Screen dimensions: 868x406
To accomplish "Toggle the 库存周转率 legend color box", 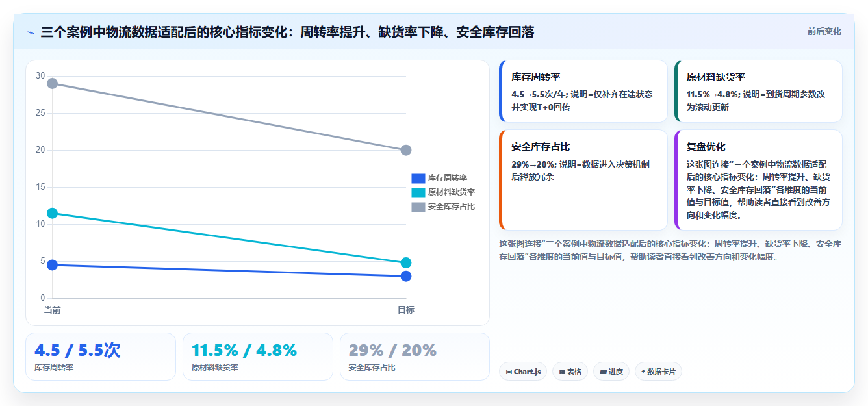I will [418, 178].
